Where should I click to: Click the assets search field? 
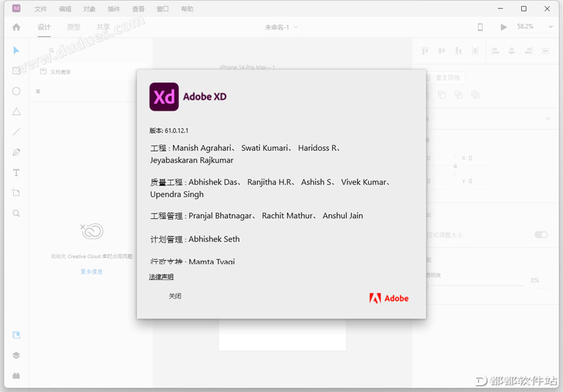pos(96,51)
